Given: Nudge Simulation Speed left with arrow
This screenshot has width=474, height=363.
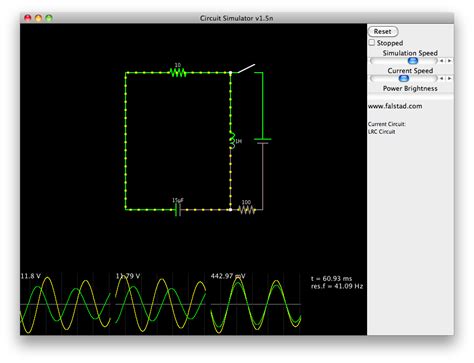Looking at the screenshot, I should (x=442, y=61).
